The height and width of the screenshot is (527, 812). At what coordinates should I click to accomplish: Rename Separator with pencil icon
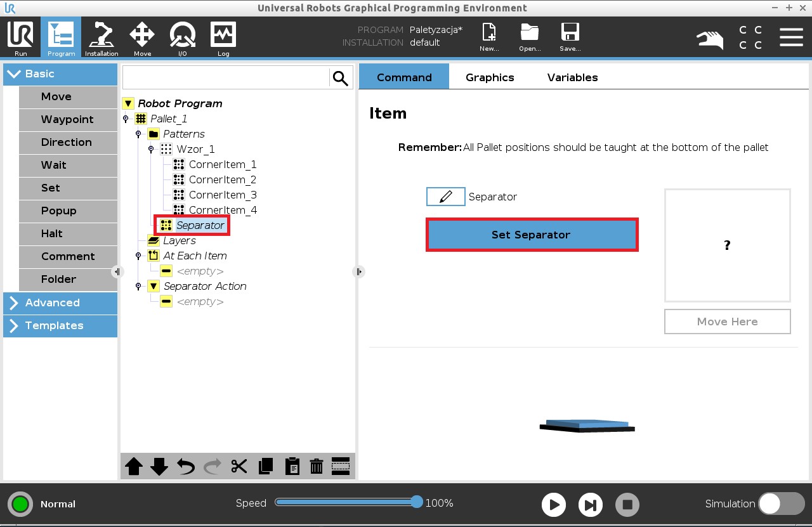tap(445, 197)
